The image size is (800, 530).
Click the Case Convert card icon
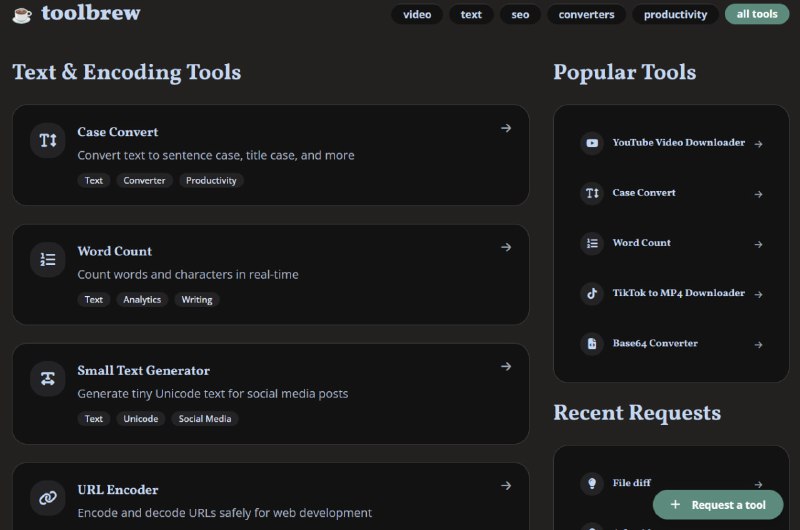47,141
